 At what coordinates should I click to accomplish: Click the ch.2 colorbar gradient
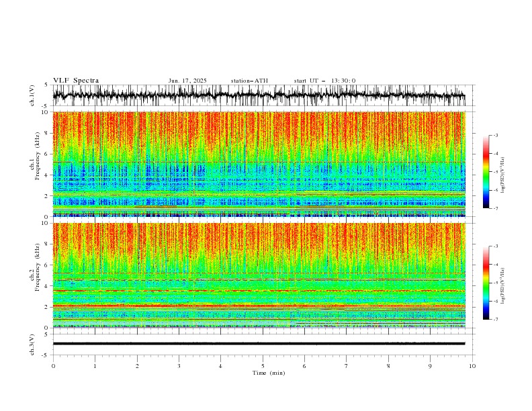click(x=486, y=283)
